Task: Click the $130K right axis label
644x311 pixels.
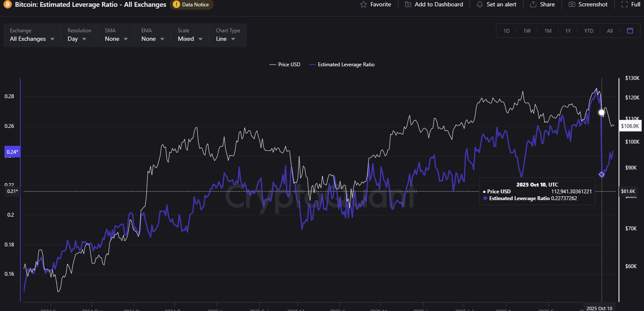Action: (x=632, y=78)
